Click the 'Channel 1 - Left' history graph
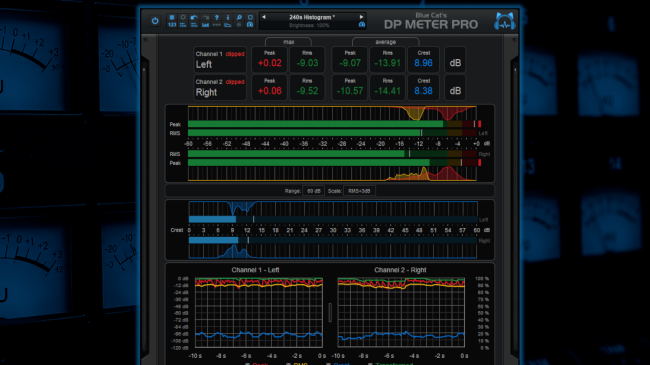 (259, 313)
